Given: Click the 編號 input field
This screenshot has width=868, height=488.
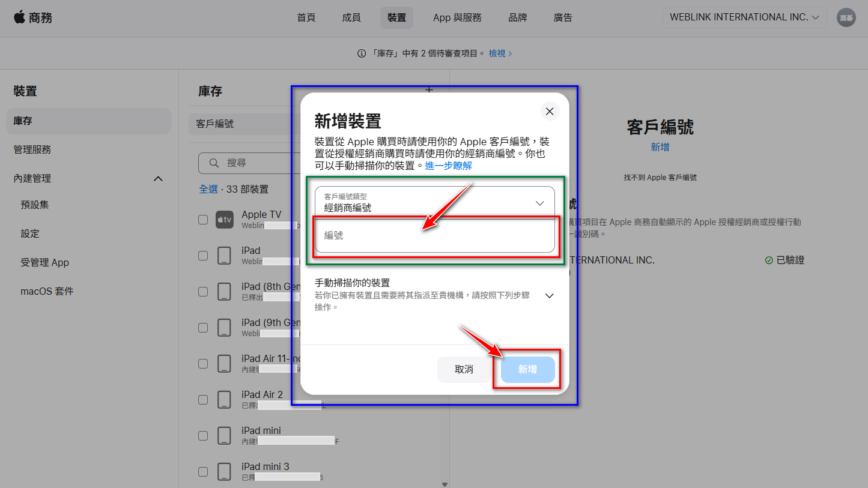Looking at the screenshot, I should coord(434,236).
